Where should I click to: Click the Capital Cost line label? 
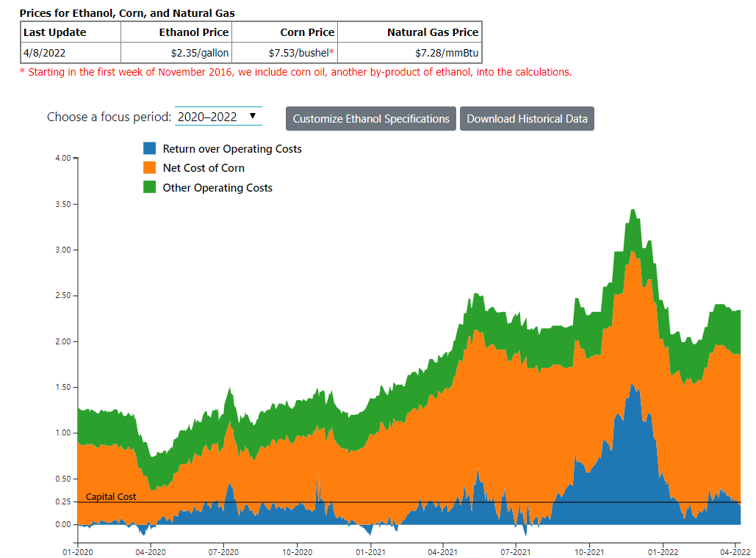(x=111, y=497)
